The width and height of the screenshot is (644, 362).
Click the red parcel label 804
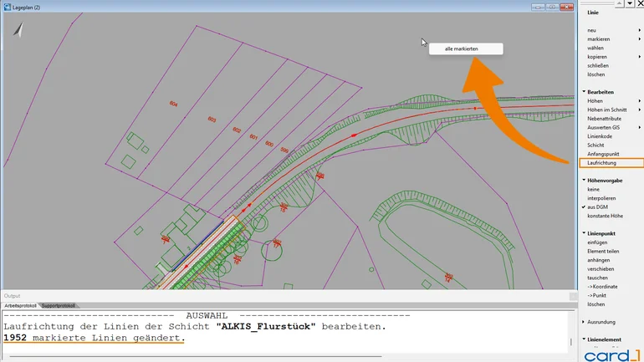(x=173, y=103)
